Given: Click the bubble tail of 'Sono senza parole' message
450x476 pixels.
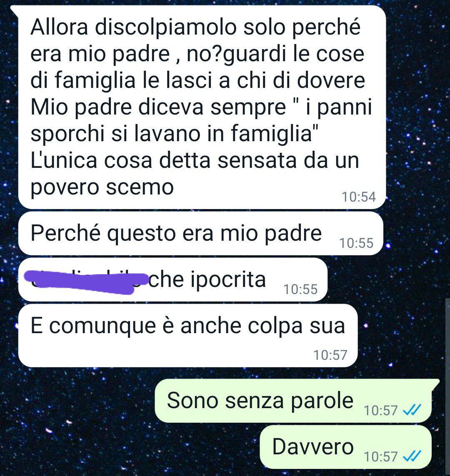Looking at the screenshot, I should point(435,383).
